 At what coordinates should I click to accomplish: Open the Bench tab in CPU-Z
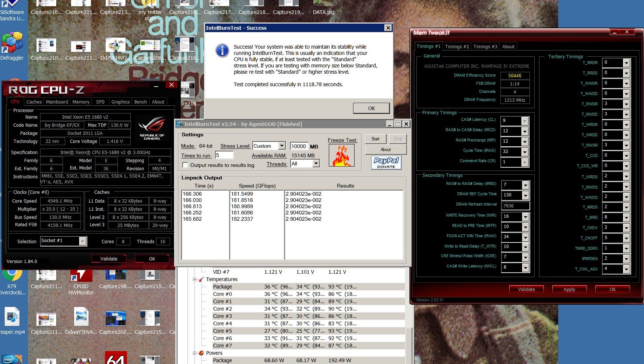(x=140, y=102)
